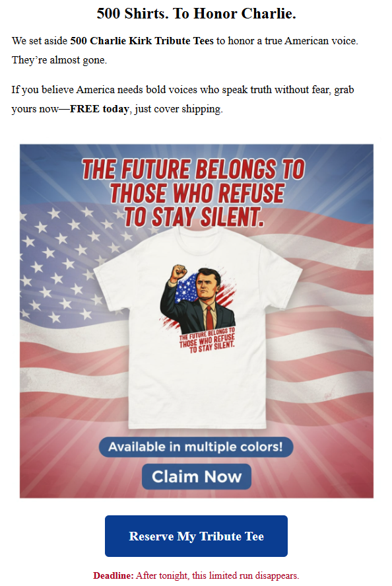
Task: Click the 'THOSE WHO REFUSE' banner line
Action: tap(197, 193)
